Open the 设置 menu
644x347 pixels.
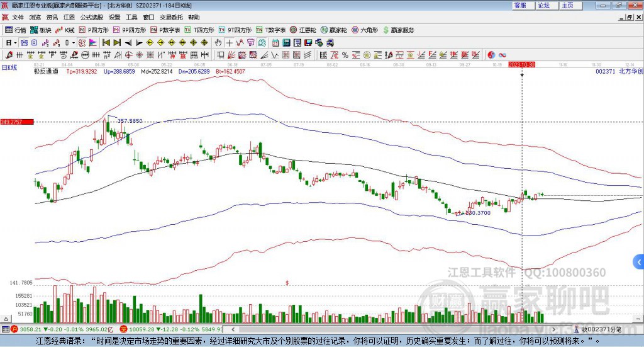click(114, 17)
